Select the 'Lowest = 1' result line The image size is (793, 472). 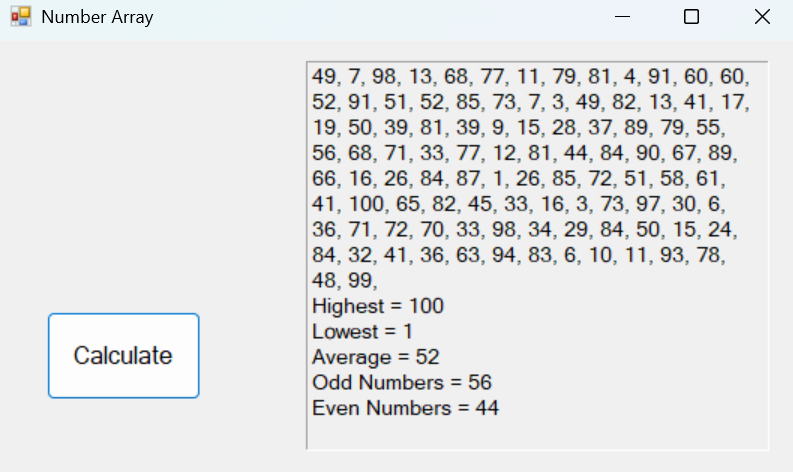click(362, 332)
